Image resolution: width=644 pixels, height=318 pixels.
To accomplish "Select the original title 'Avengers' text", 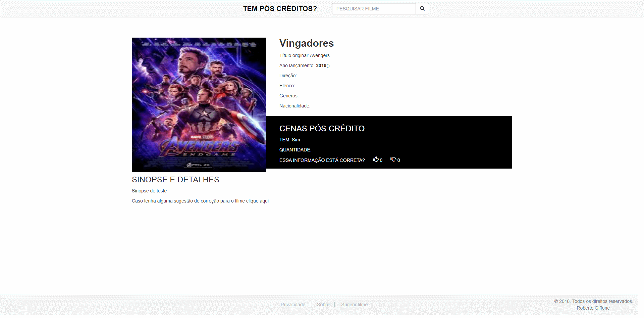I will [320, 55].
